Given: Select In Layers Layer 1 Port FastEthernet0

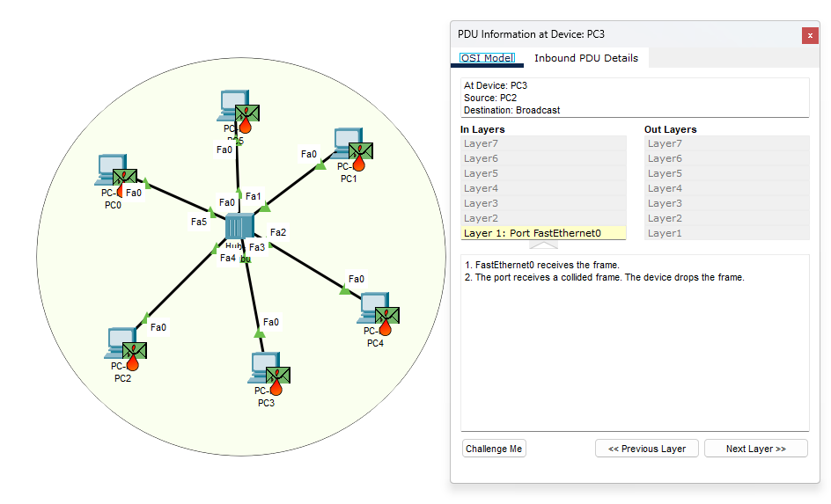Looking at the screenshot, I should [543, 233].
